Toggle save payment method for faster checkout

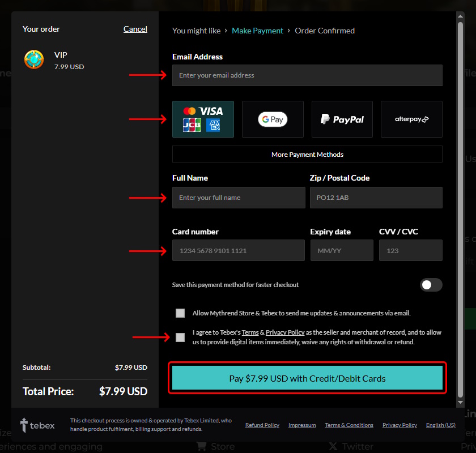(x=431, y=285)
